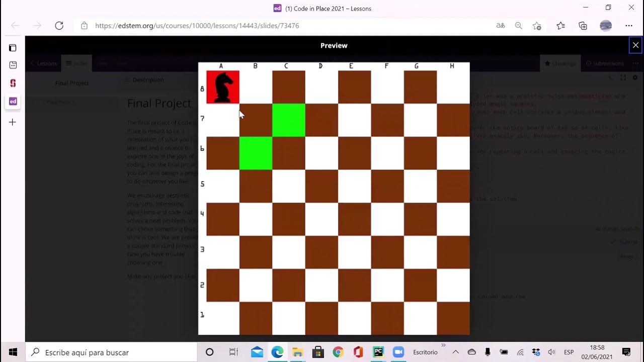Click the microphone tray icon
Image resolution: width=644 pixels, height=362 pixels.
[x=488, y=352]
